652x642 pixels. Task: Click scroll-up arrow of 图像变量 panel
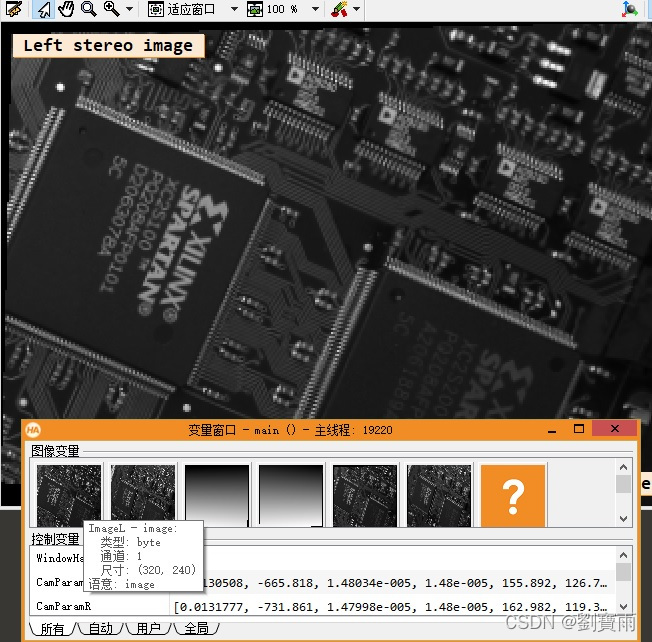pos(623,467)
